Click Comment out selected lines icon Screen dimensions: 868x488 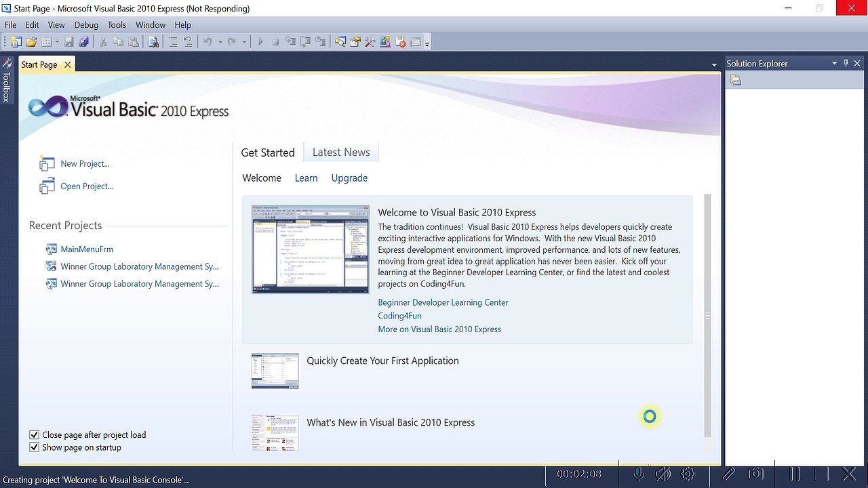pos(173,42)
